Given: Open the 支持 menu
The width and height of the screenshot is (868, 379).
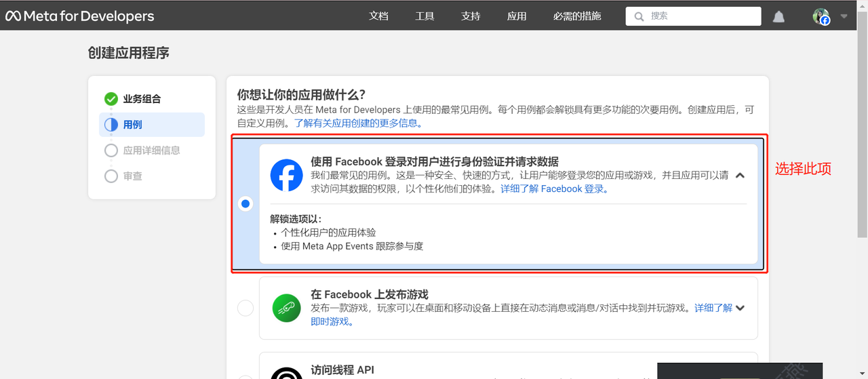Looking at the screenshot, I should point(471,16).
